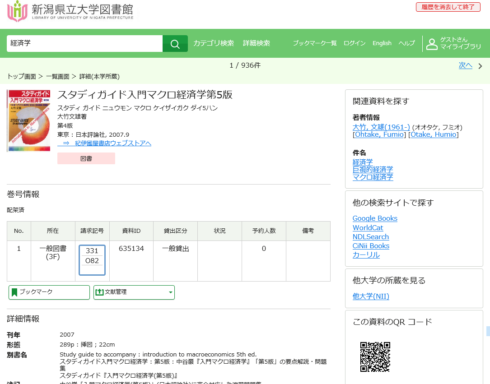Click subject link 巨視的経済学
The image size is (490, 384).
click(373, 169)
